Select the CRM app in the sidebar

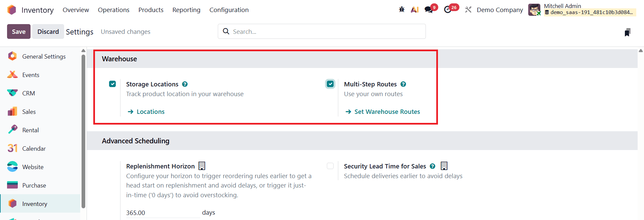tap(28, 93)
